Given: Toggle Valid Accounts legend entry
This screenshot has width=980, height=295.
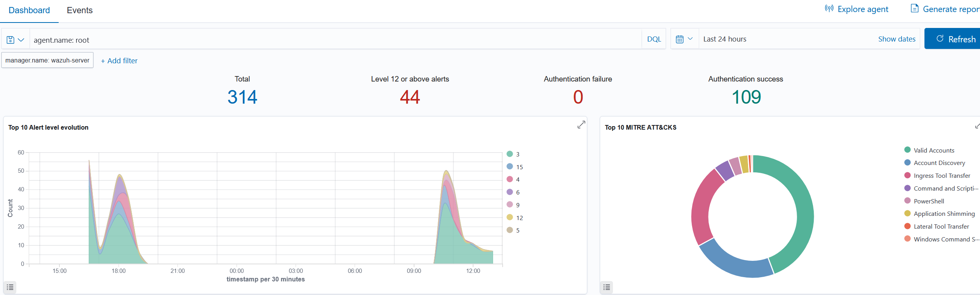Looking at the screenshot, I should (933, 150).
